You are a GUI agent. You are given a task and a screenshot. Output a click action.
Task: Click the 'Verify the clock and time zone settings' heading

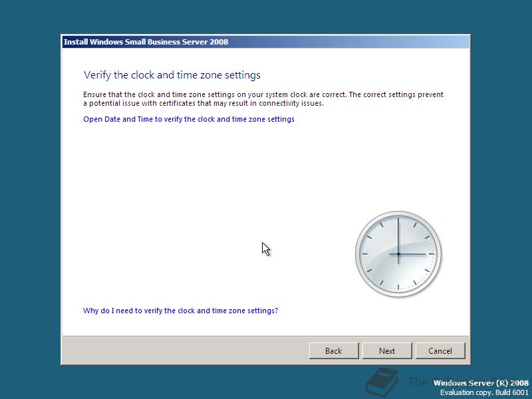coord(172,75)
